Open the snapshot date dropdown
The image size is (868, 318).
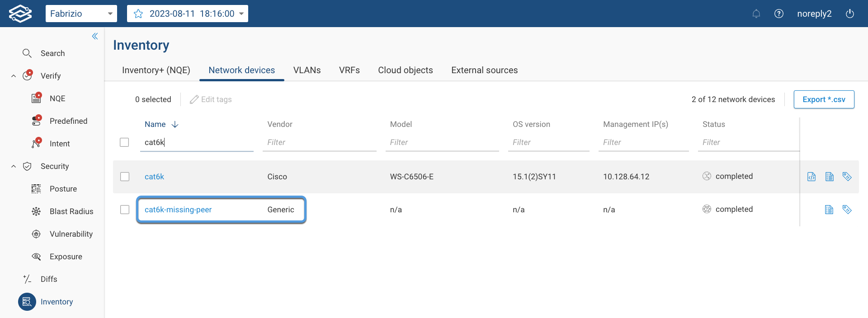[241, 14]
